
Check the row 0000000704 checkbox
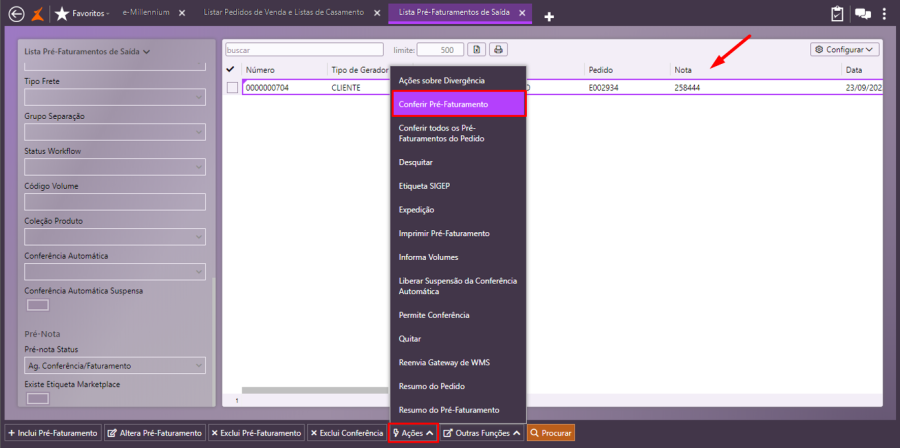pyautogui.click(x=232, y=88)
